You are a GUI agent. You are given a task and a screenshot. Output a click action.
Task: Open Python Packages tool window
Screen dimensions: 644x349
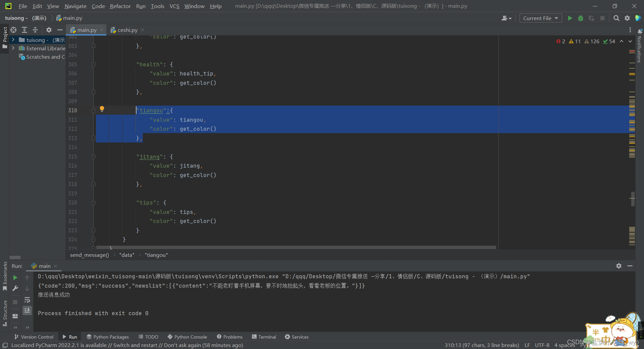(x=108, y=337)
